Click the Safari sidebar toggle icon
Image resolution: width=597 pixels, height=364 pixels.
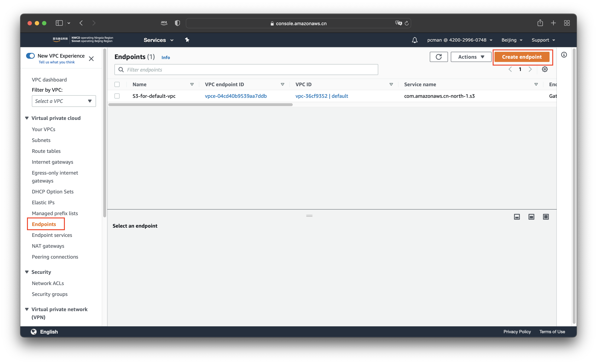(59, 23)
